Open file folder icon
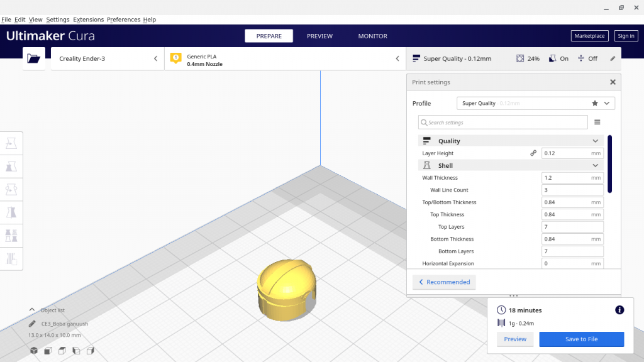The image size is (644, 362). coord(34,58)
